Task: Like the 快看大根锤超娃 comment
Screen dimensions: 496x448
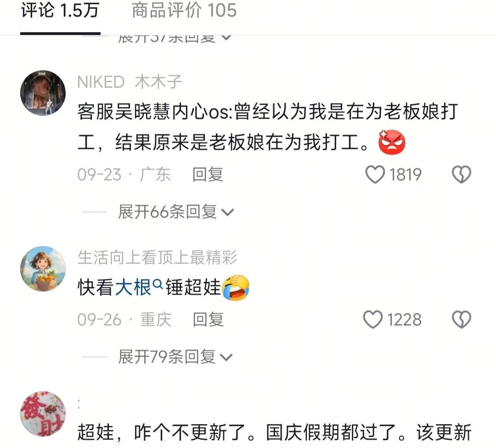Action: (373, 319)
